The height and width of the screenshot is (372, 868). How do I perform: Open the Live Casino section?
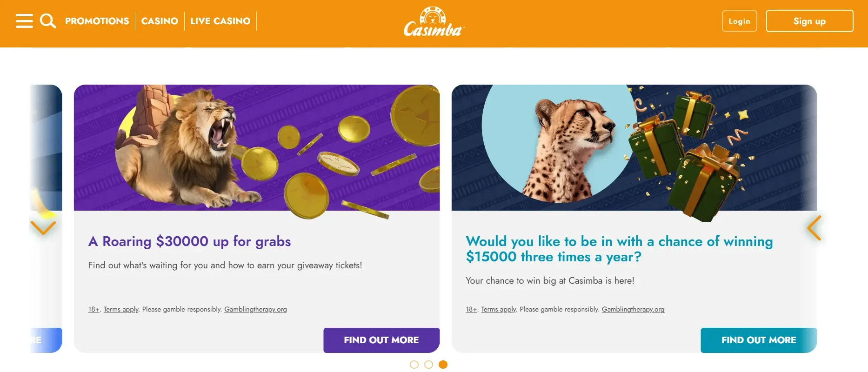click(220, 21)
